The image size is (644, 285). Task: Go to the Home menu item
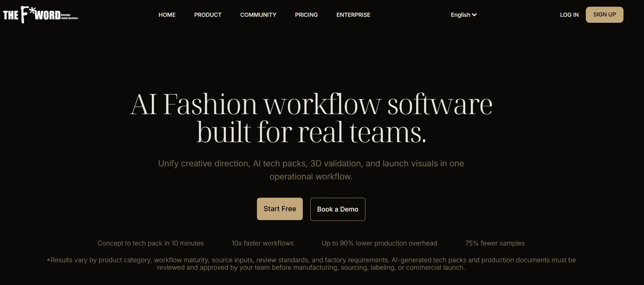pyautogui.click(x=167, y=15)
